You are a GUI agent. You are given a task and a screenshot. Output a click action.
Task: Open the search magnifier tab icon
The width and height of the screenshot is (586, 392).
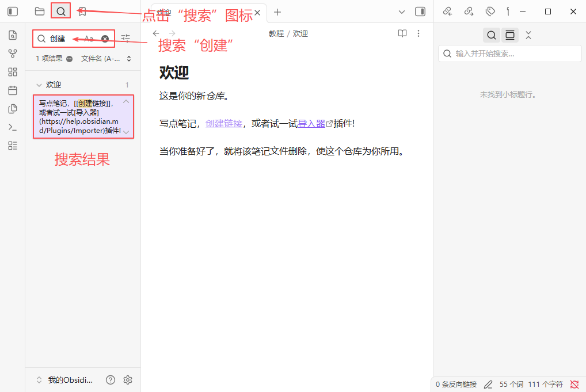(x=61, y=12)
